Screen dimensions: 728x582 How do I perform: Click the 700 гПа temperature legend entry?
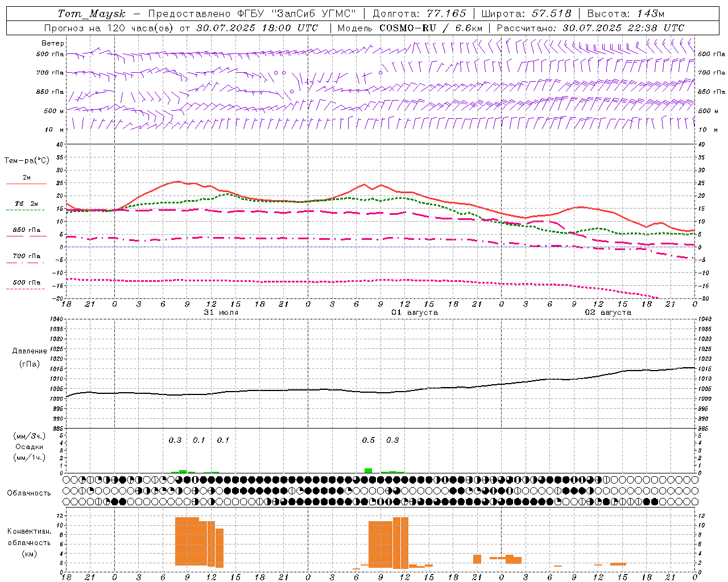[x=26, y=259]
